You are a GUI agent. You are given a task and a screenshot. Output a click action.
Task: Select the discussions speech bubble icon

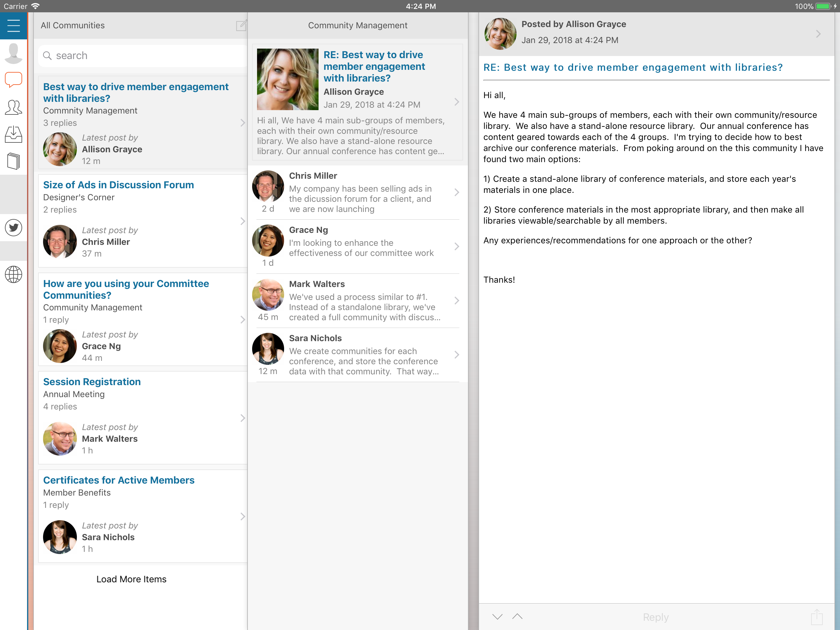click(x=13, y=80)
